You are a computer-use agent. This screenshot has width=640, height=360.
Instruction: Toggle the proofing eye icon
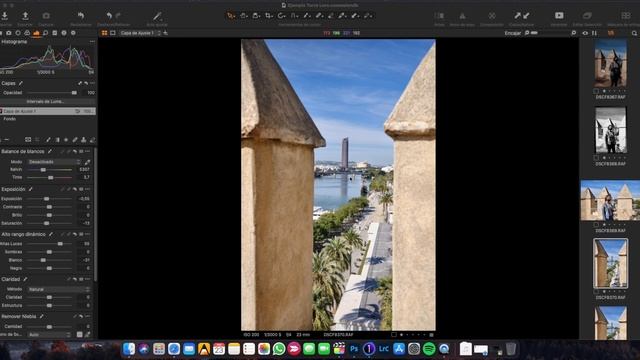point(585,33)
